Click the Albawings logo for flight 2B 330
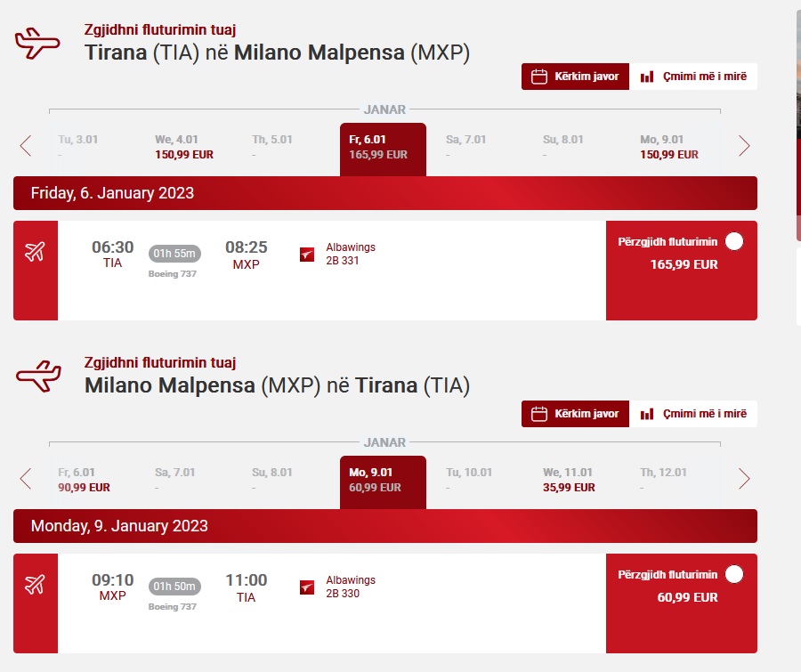801x672 pixels. 307,587
